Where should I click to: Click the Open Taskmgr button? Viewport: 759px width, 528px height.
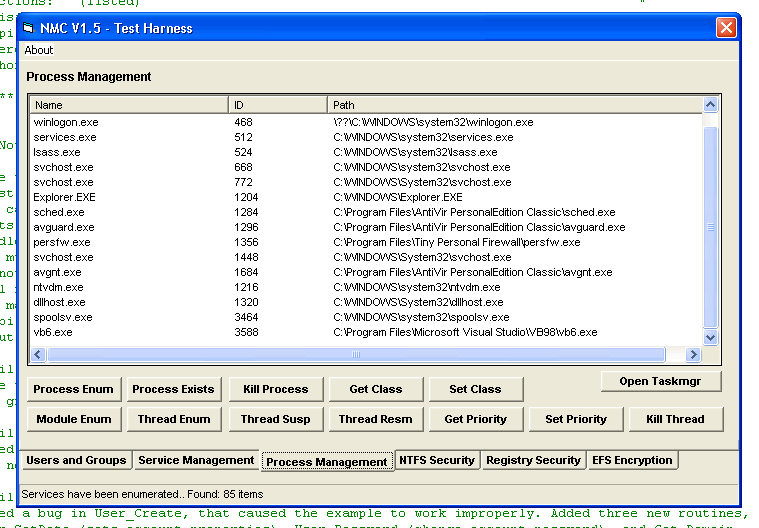(660, 381)
